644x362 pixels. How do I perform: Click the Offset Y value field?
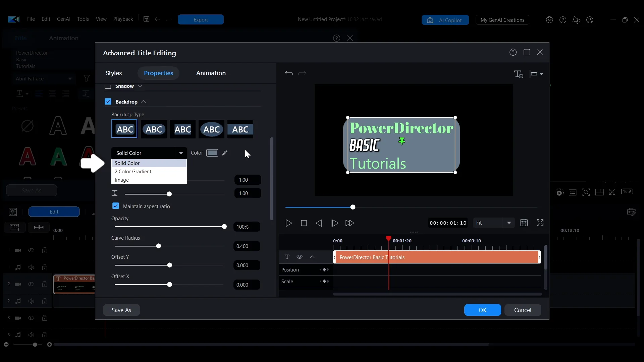(247, 265)
